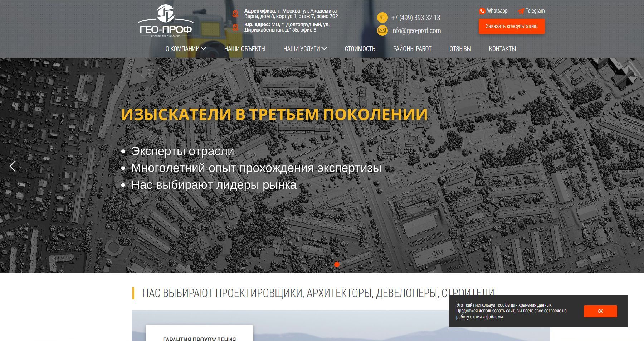Navigate to РАЙОНЫ РАБОТ
This screenshot has width=644, height=341.
tap(412, 49)
